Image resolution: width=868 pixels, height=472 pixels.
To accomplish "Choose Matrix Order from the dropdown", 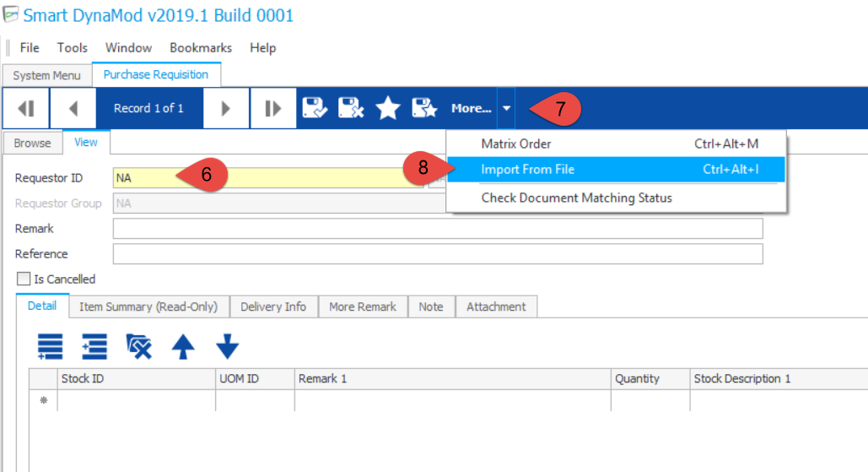I will [x=616, y=144].
